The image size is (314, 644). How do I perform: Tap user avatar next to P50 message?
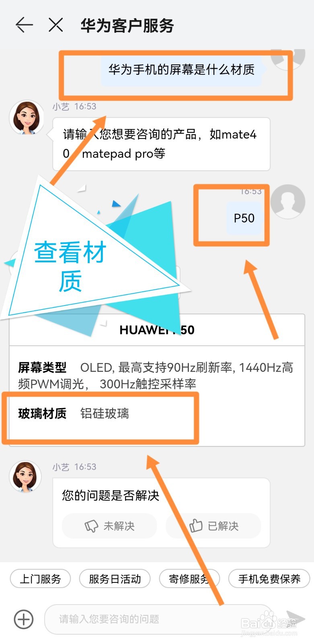tap(288, 202)
